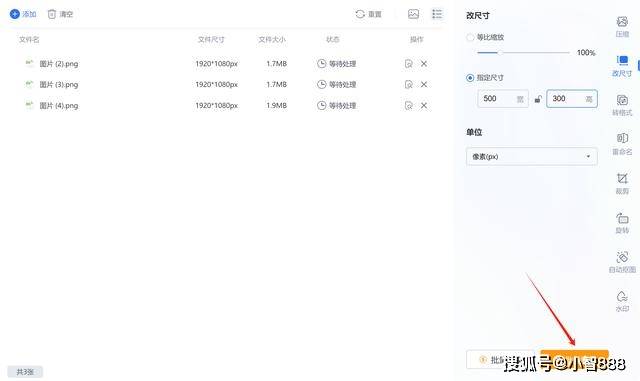Remove 图片 (4).png with its X icon
The height and width of the screenshot is (381, 640).
coord(424,106)
